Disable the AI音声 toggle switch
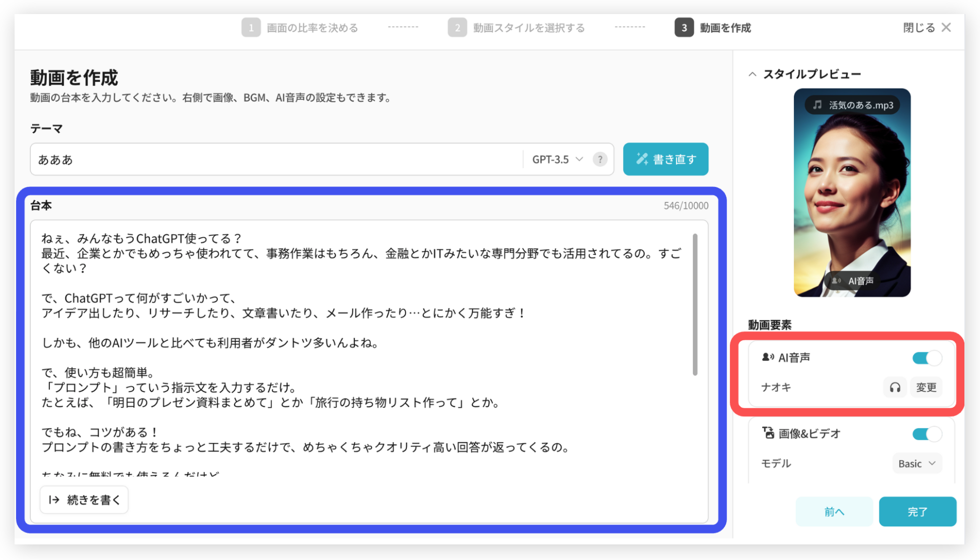 (x=927, y=358)
